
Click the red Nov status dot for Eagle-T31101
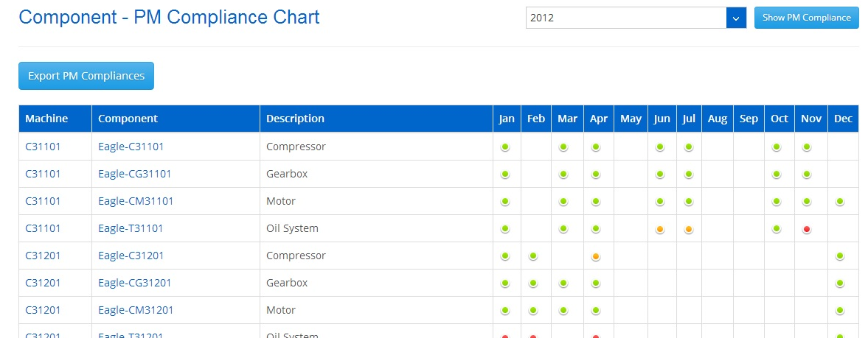click(x=807, y=229)
